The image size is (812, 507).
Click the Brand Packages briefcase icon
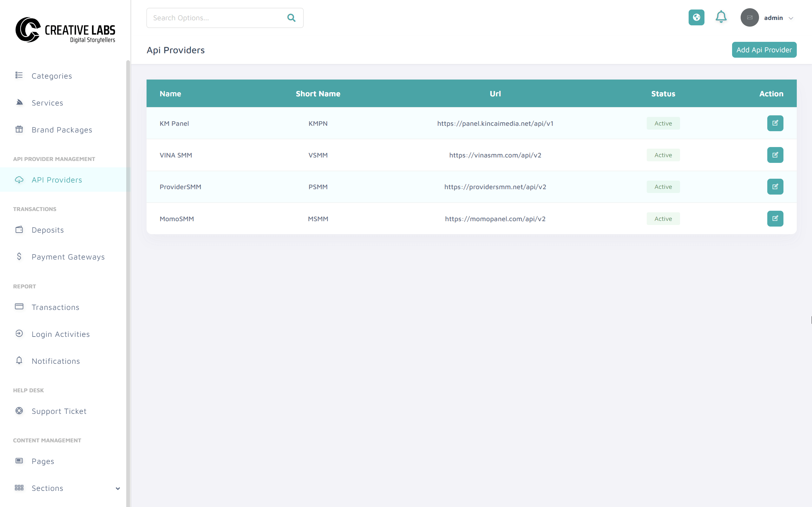click(x=19, y=129)
